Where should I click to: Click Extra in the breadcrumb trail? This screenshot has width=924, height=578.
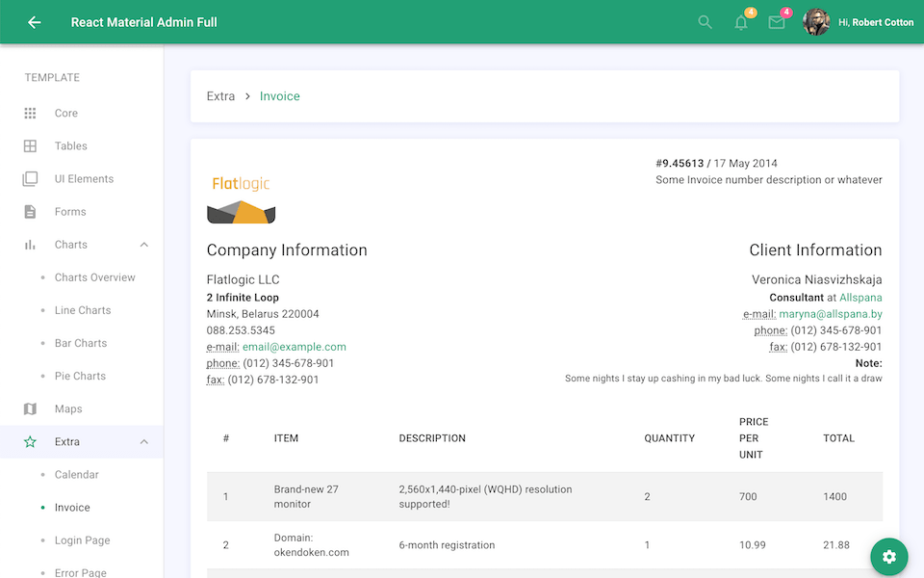coord(220,95)
